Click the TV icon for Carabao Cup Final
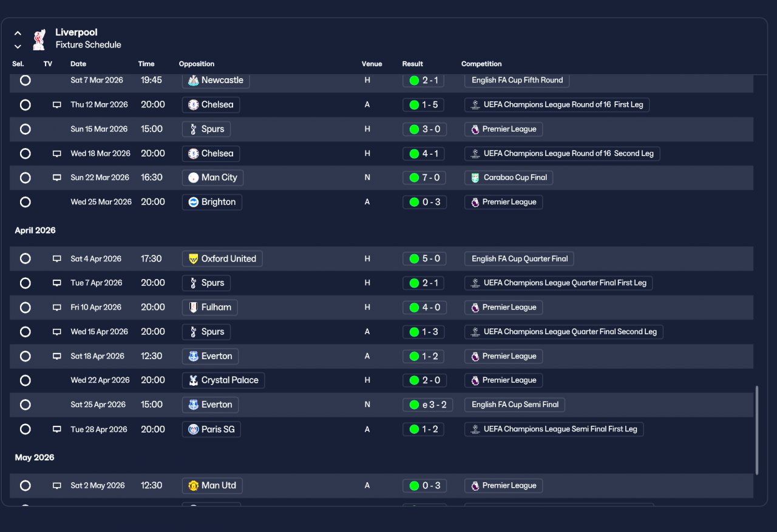This screenshot has height=532, width=777. 57,178
